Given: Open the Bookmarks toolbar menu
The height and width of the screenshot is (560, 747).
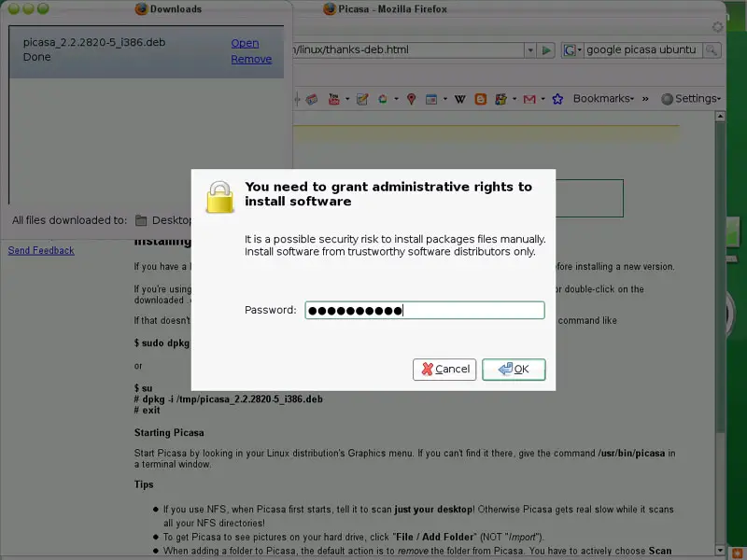Looking at the screenshot, I should click(x=603, y=99).
